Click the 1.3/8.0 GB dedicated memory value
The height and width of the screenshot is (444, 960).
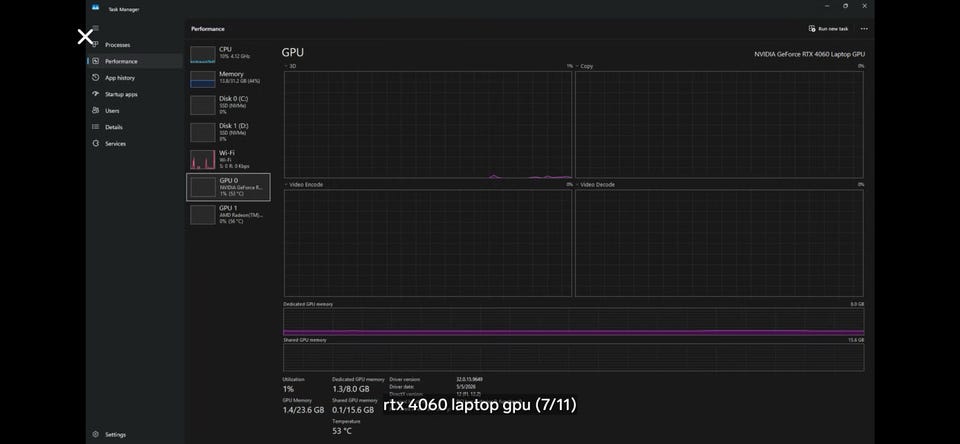tap(351, 389)
